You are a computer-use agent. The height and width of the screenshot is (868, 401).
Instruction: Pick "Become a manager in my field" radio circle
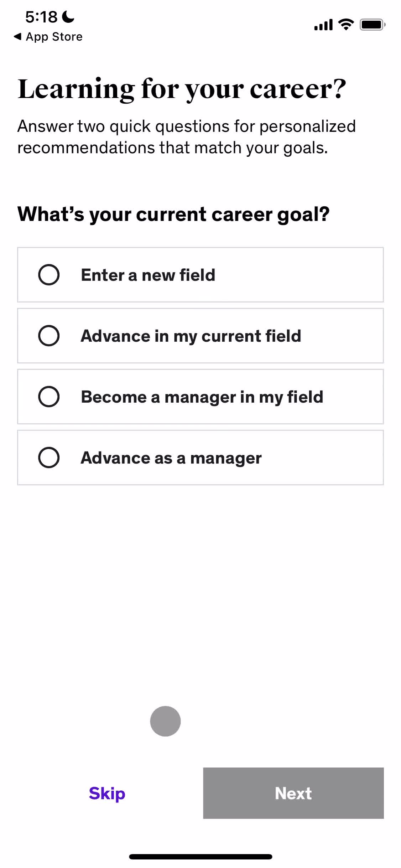point(49,397)
